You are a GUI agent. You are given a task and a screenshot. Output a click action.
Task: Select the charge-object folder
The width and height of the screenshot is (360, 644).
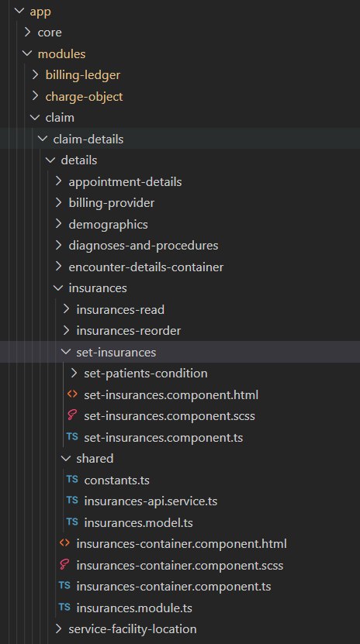click(x=85, y=97)
